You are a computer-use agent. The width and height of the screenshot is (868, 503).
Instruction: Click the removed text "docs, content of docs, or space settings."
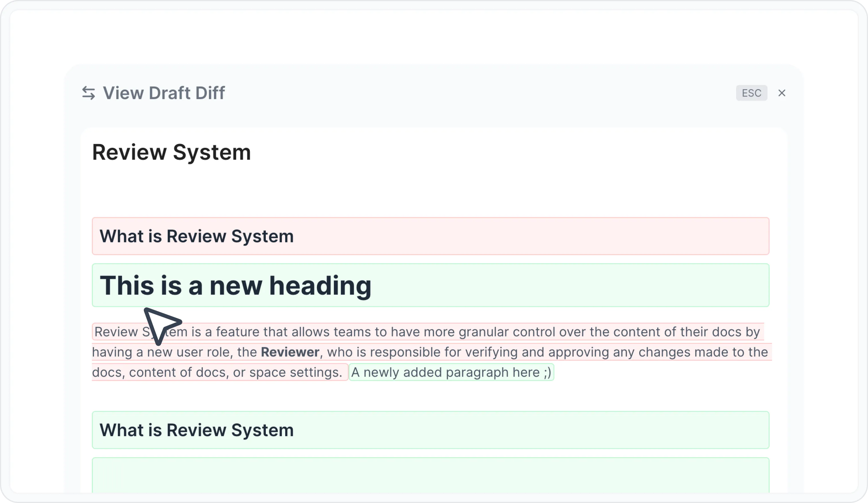coord(217,372)
